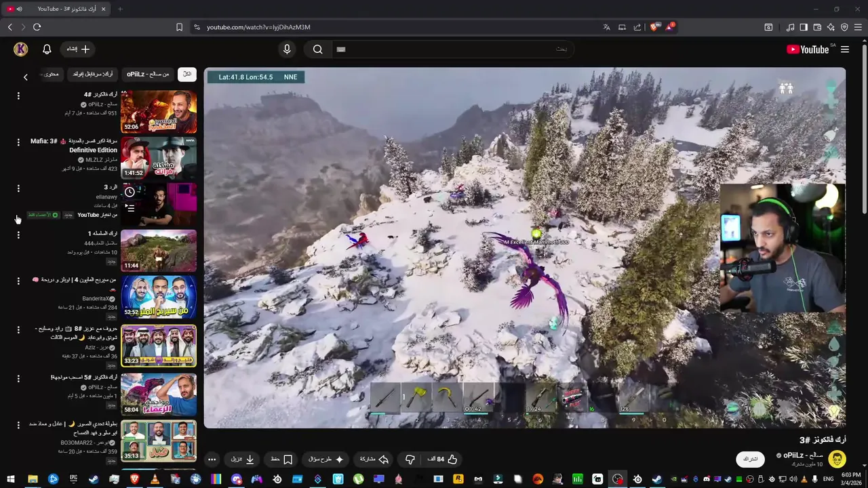The height and width of the screenshot is (488, 868).
Task: Click the magnifier search icon
Action: pos(317,49)
